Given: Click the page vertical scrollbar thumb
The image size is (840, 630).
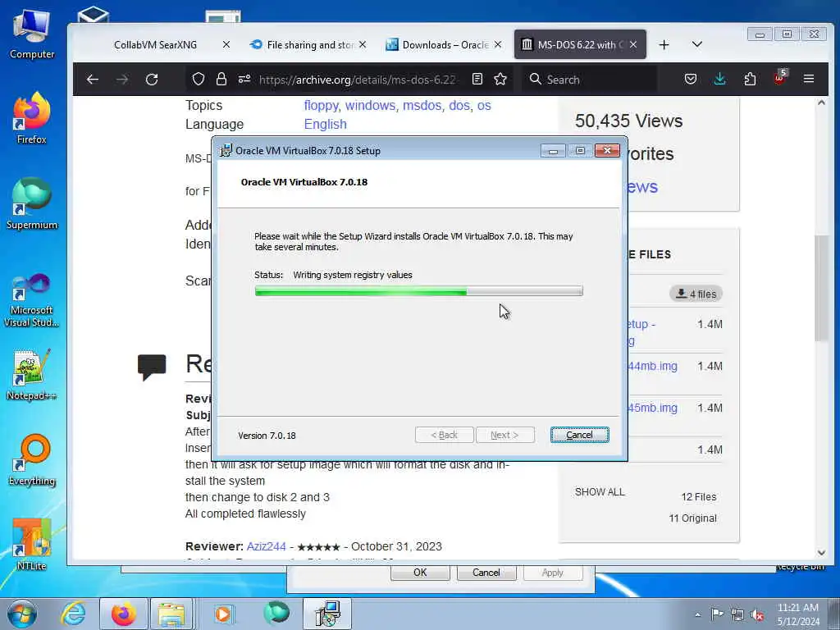Looking at the screenshot, I should tap(821, 288).
